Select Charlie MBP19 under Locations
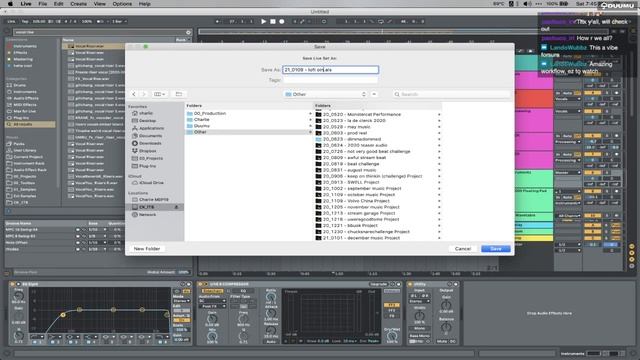The height and width of the screenshot is (360, 640). pyautogui.click(x=153, y=200)
